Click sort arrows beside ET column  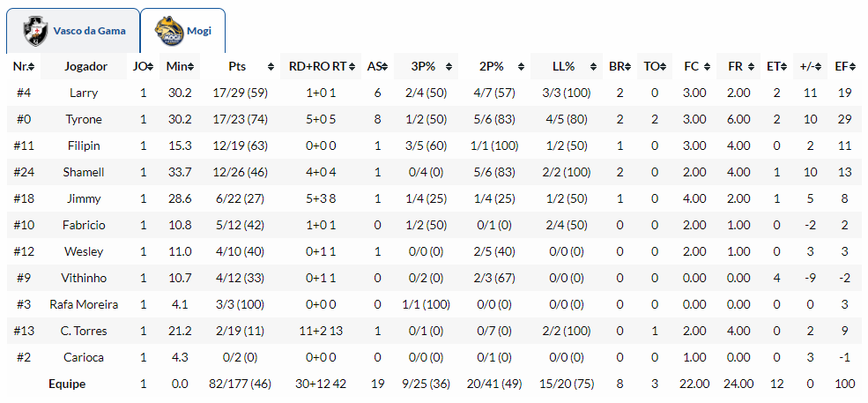pos(783,67)
